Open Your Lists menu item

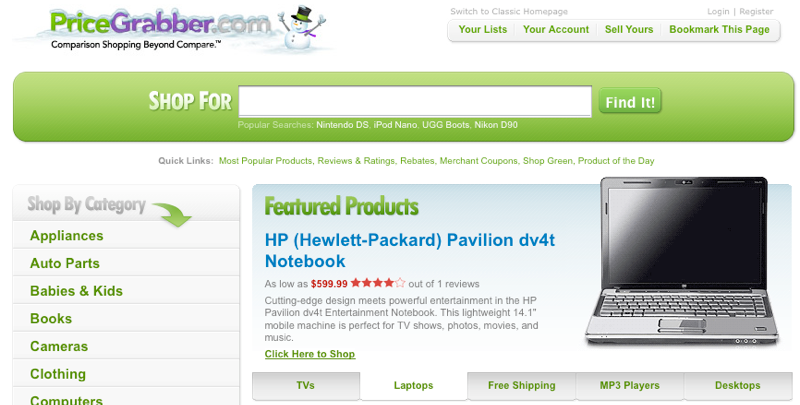pos(483,30)
